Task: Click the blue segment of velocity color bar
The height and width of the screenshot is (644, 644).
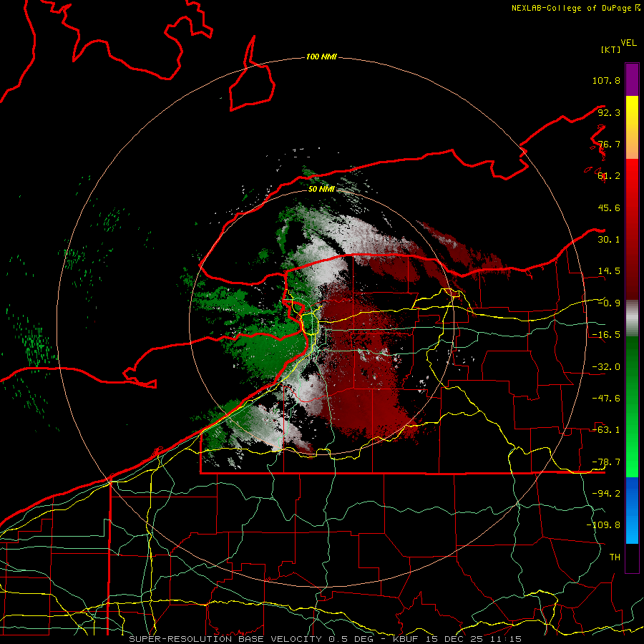Action: click(x=632, y=510)
